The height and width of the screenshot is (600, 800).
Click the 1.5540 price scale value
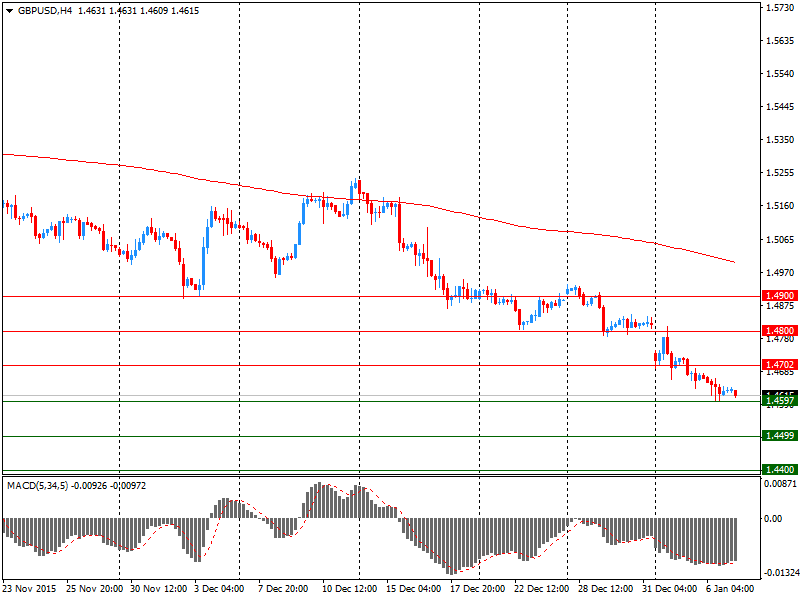pos(780,74)
